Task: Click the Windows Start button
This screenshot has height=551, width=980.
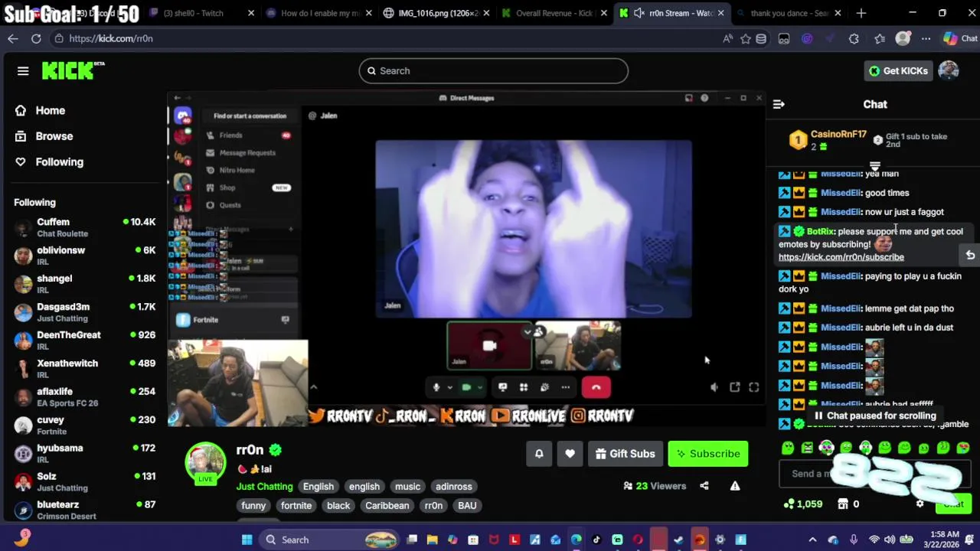Action: pyautogui.click(x=247, y=540)
